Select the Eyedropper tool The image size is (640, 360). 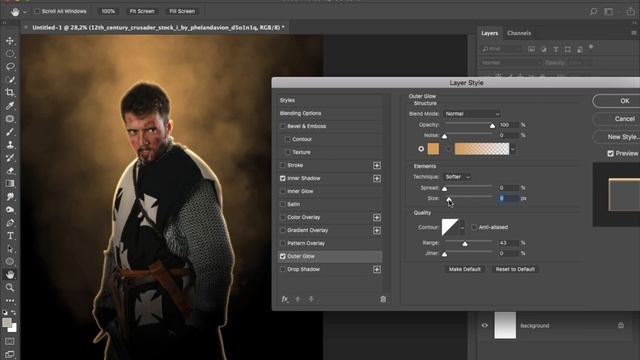pyautogui.click(x=10, y=106)
